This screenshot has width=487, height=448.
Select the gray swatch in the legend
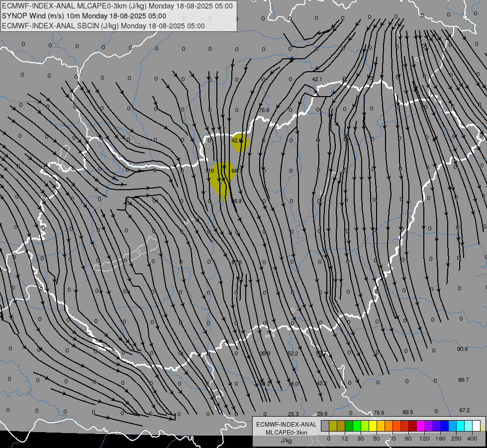point(325,426)
